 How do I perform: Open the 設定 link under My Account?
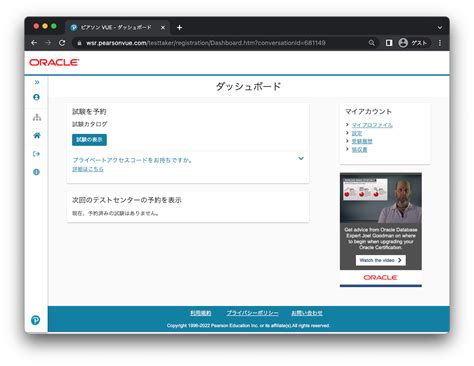pyautogui.click(x=357, y=133)
